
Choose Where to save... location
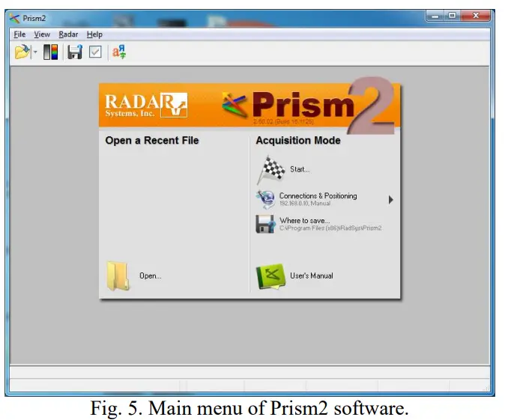tap(304, 220)
